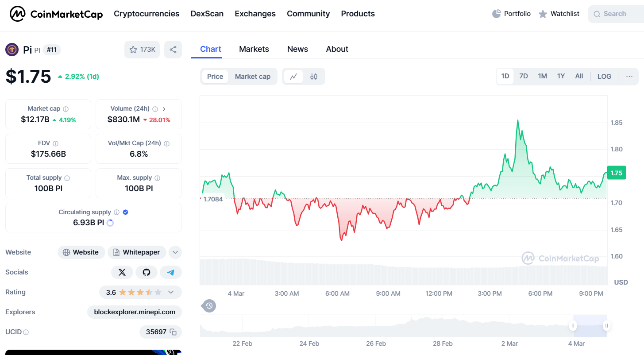Open the DexScan menu
Image resolution: width=644 pixels, height=355 pixels.
(207, 14)
